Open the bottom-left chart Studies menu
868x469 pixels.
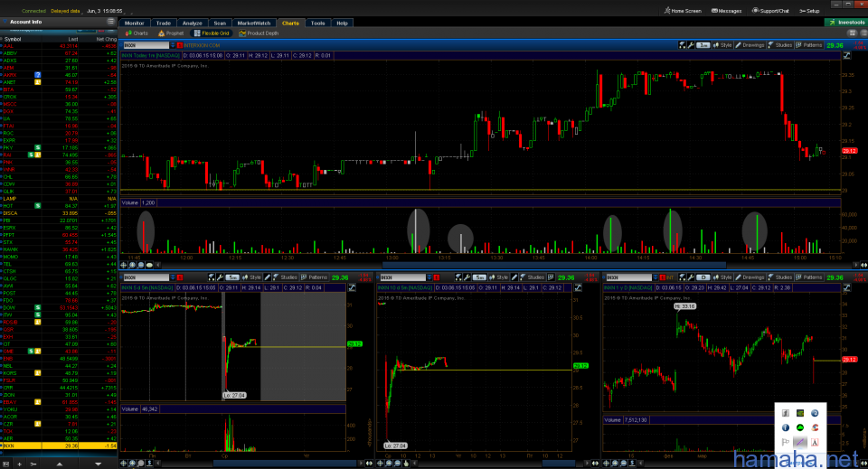coord(286,277)
